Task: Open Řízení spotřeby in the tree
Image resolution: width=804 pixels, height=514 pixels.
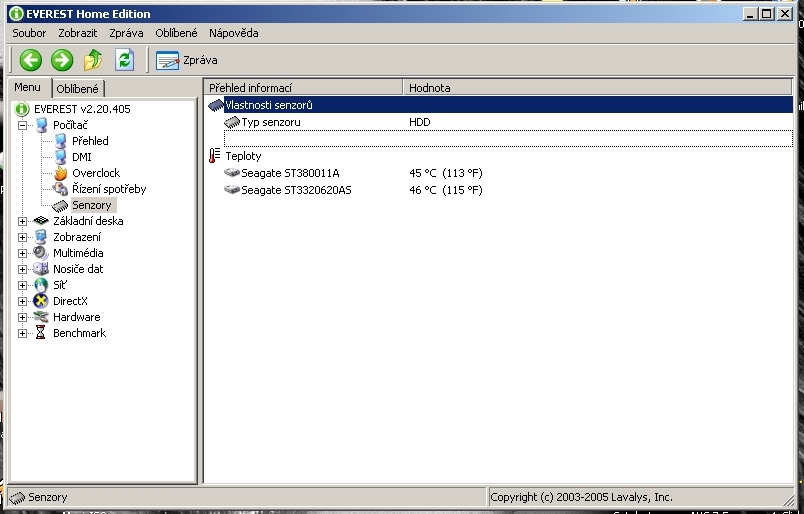Action: click(x=108, y=189)
